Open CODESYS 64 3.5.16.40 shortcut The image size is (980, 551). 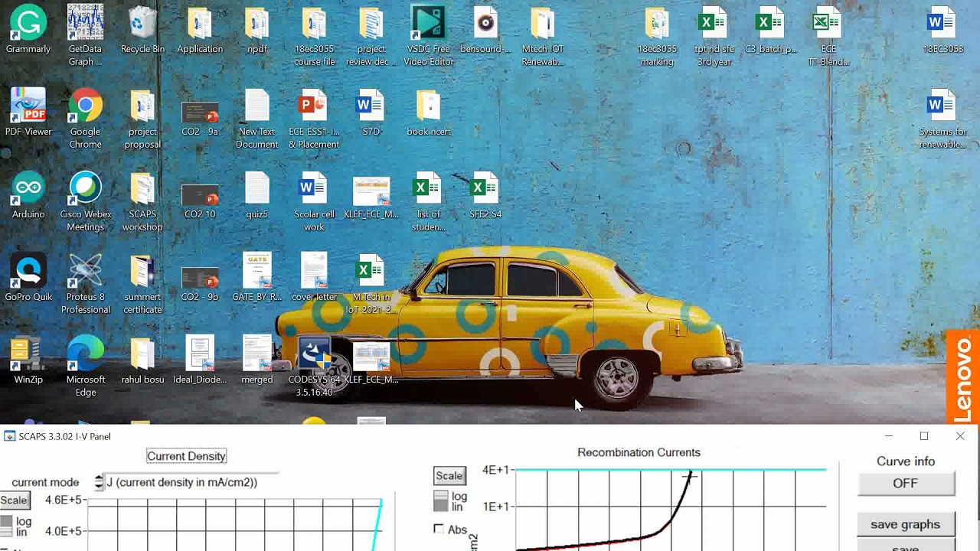314,367
